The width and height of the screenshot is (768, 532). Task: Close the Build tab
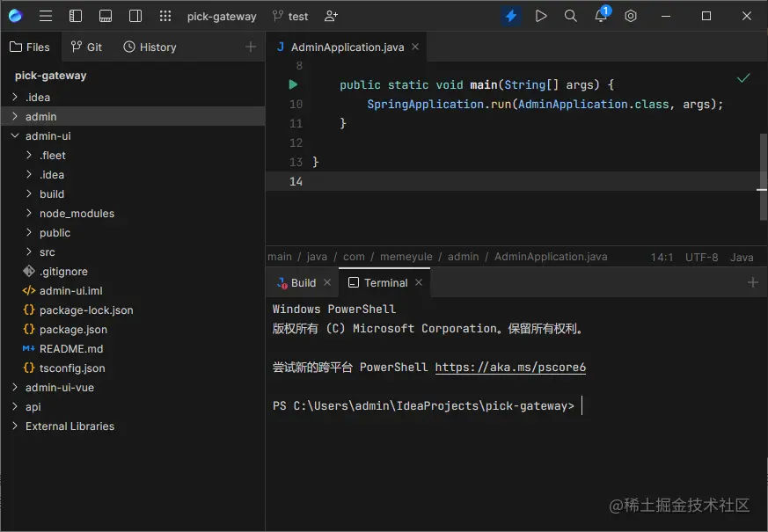point(327,282)
